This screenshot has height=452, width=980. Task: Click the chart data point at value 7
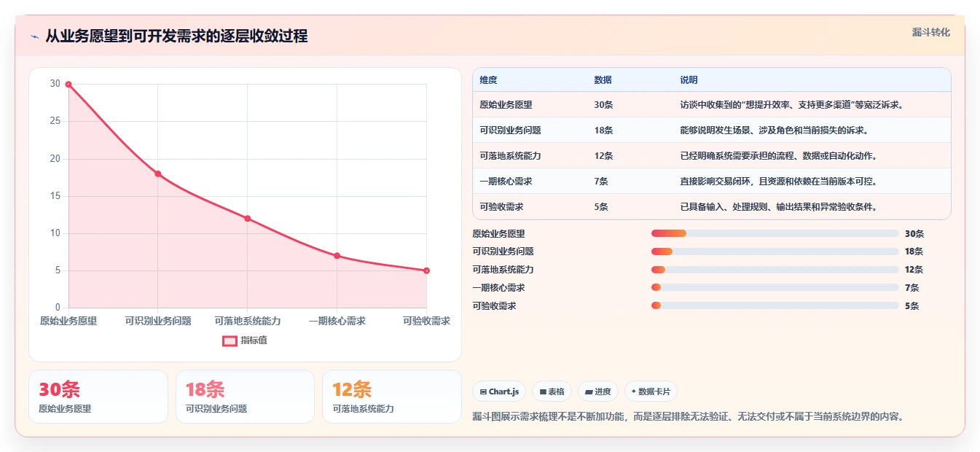pyautogui.click(x=337, y=256)
